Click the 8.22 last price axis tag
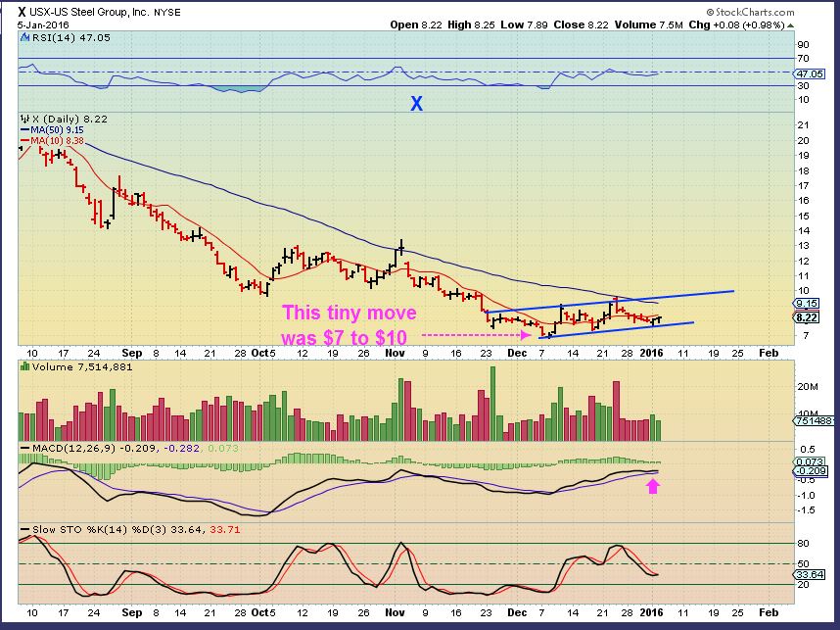Image resolution: width=840 pixels, height=630 pixels. [806, 318]
